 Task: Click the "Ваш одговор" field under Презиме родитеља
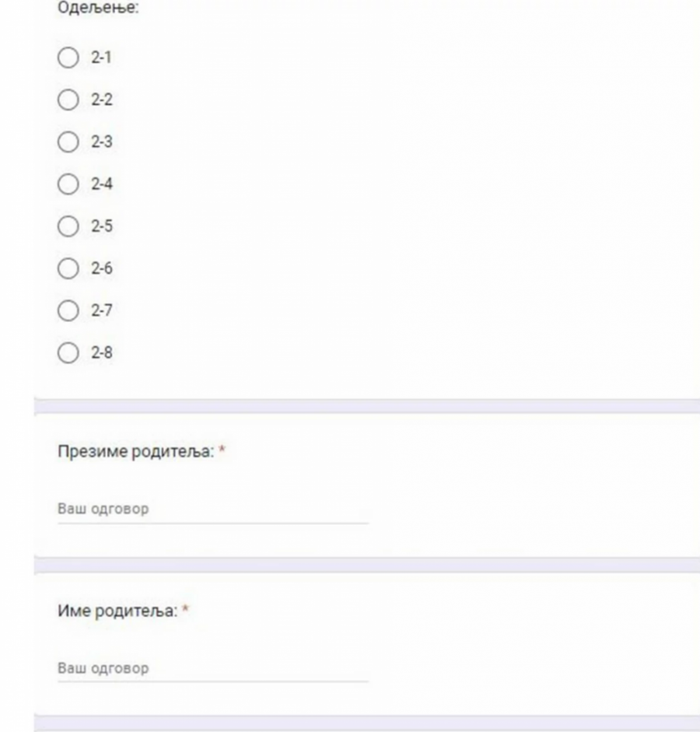pos(212,510)
